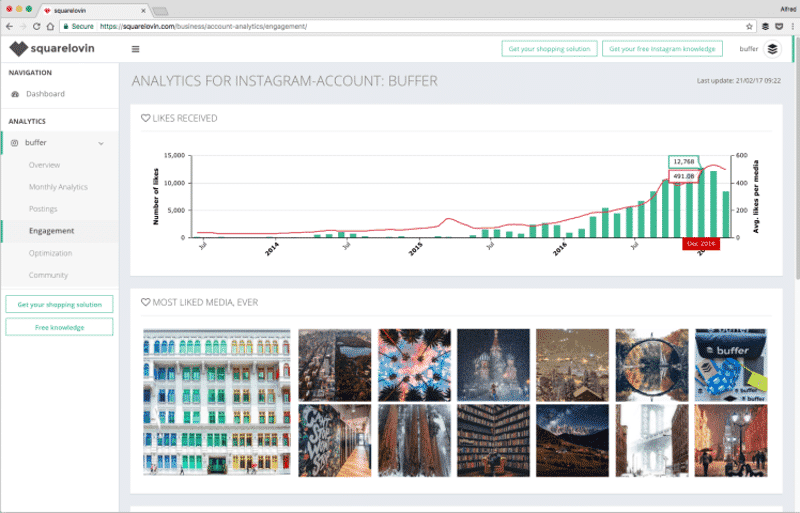The image size is (800, 513).
Task: Open the Postings analytics page
Action: [x=43, y=209]
